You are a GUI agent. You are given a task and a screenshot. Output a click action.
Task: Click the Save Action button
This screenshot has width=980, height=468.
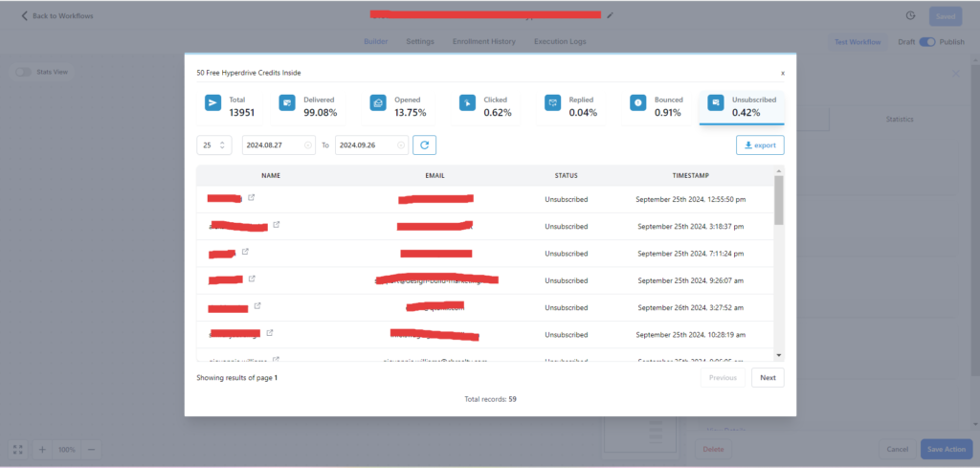tap(947, 449)
